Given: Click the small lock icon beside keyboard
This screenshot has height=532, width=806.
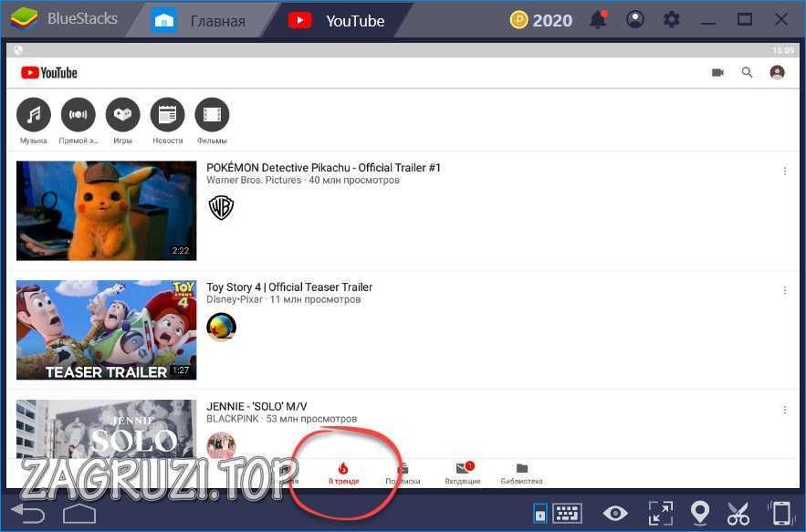Looking at the screenshot, I should coord(539,514).
